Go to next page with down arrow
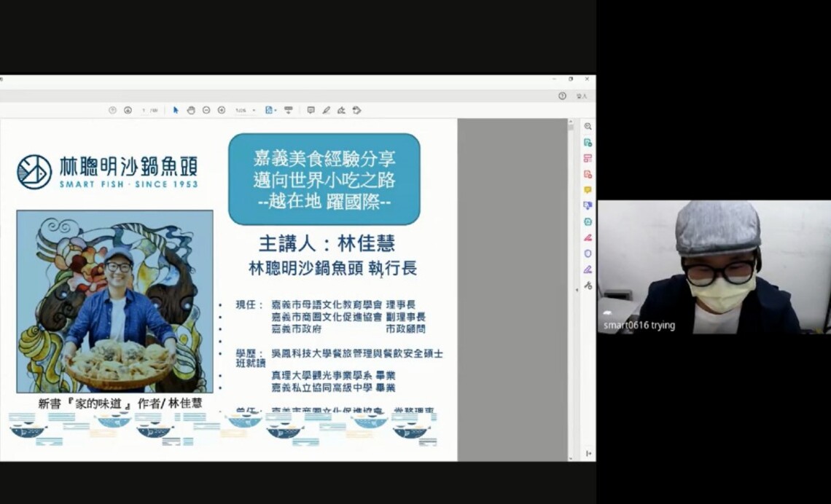This screenshot has width=831, height=504. [128, 110]
